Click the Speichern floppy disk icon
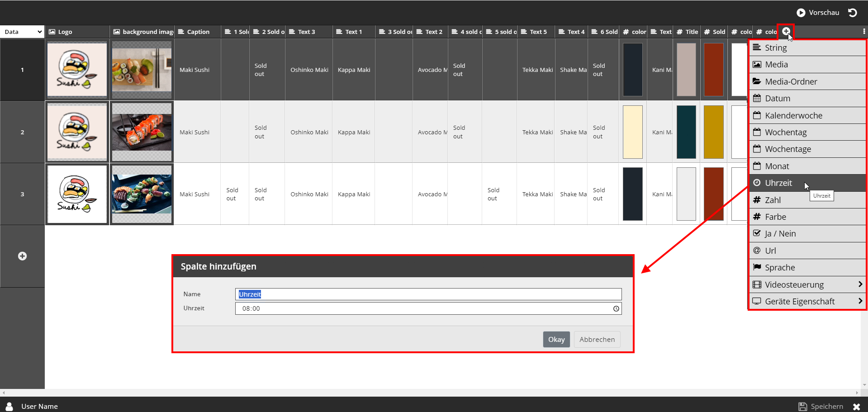 (x=802, y=406)
